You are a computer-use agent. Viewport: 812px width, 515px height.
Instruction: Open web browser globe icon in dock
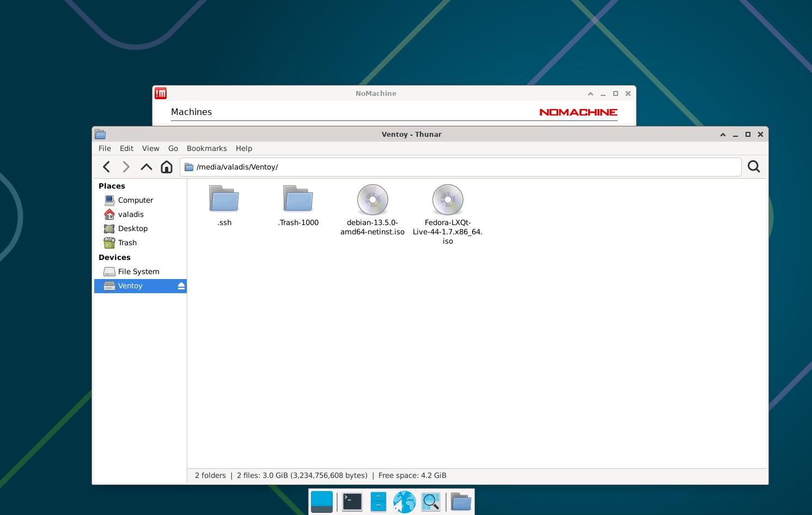[405, 502]
